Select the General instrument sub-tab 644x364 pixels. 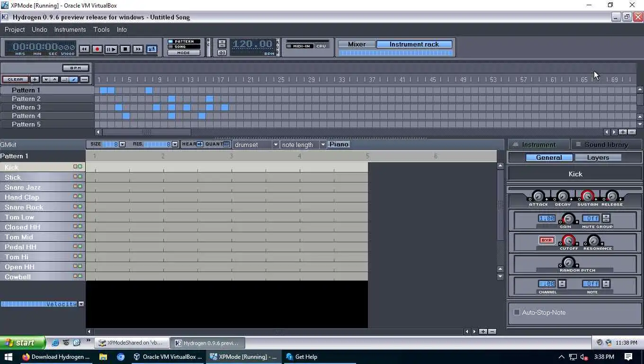pos(549,157)
